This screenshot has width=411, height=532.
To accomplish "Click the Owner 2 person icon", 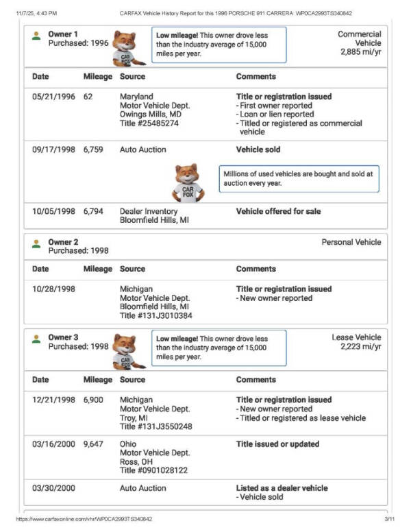I will click(36, 243).
